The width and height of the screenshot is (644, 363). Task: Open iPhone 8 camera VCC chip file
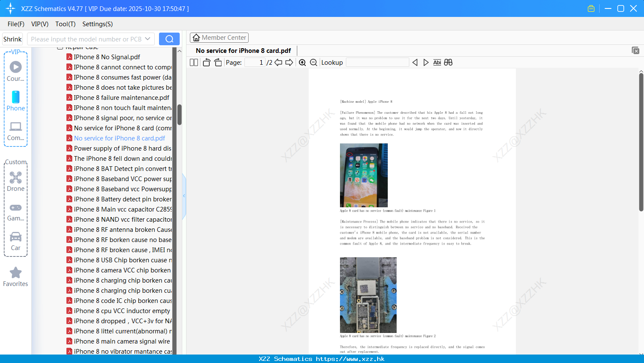pyautogui.click(x=122, y=270)
